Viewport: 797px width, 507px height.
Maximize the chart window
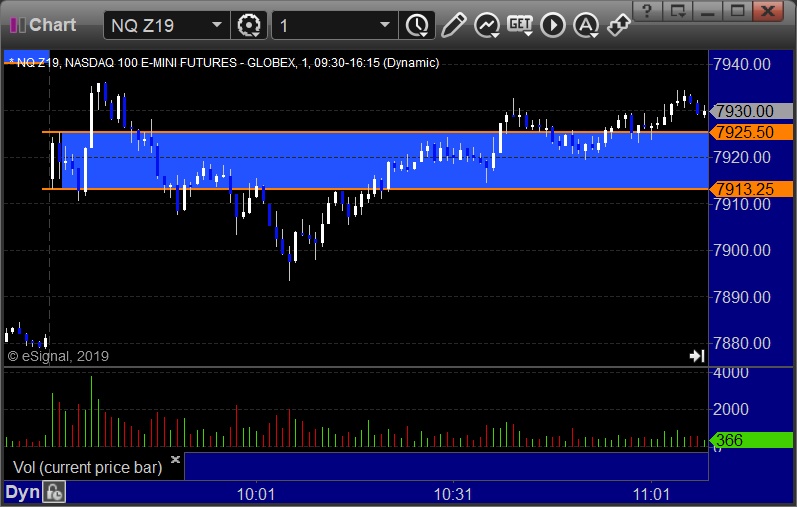point(738,11)
